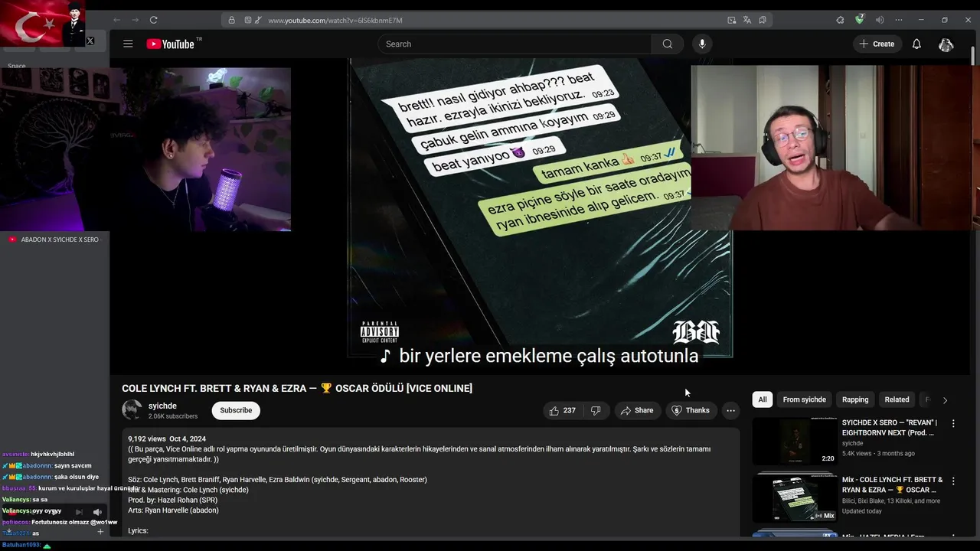Viewport: 980px width, 551px height.
Task: Click the Create button
Action: point(876,44)
